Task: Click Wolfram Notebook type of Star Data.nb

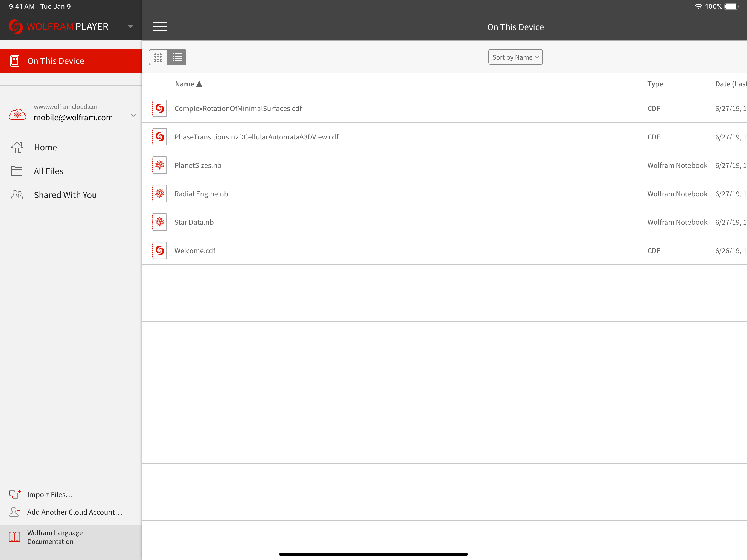Action: click(x=678, y=222)
